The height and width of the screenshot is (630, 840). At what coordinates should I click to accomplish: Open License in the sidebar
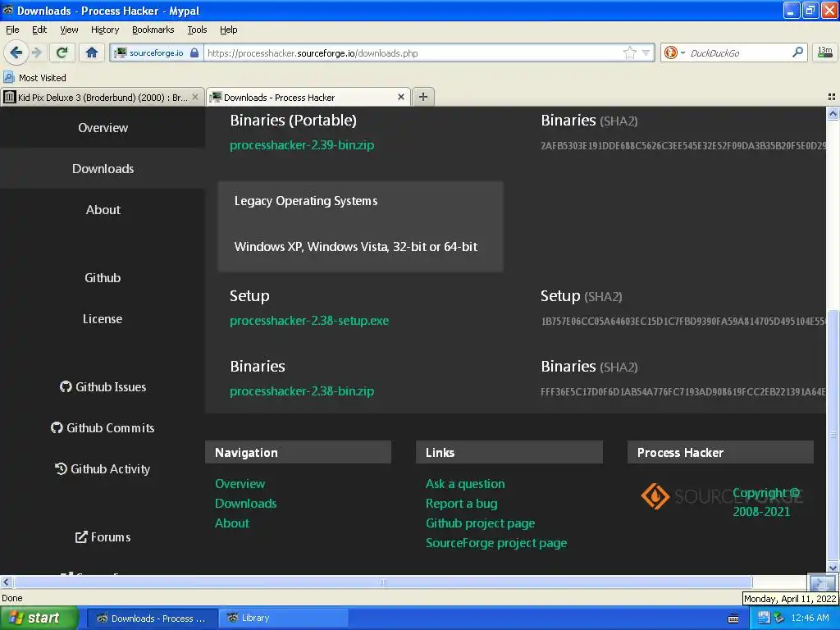click(103, 319)
